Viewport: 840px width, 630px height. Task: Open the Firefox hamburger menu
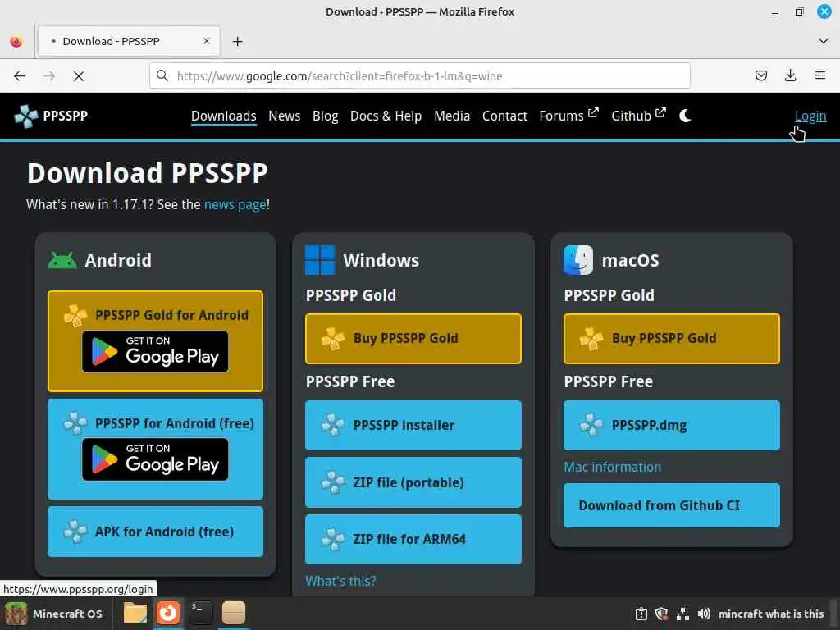click(x=819, y=75)
